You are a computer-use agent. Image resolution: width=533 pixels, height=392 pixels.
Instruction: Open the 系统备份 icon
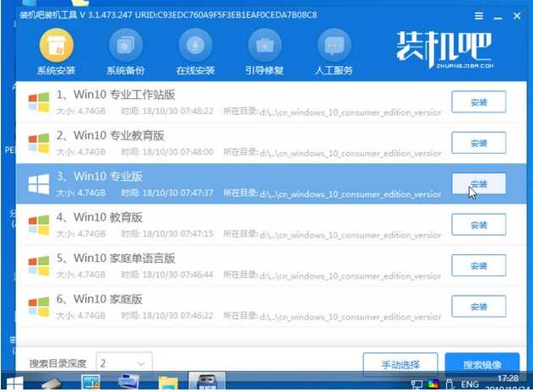tap(126, 46)
